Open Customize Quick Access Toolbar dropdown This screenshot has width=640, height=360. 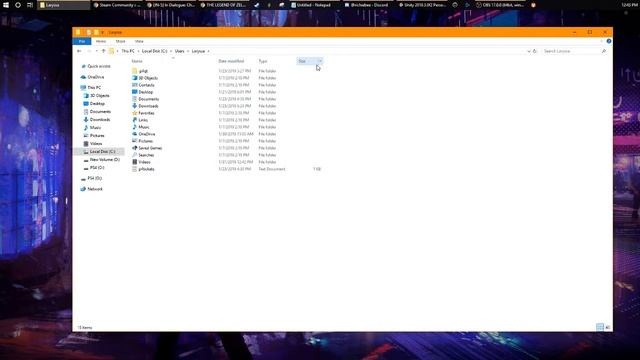tap(102, 32)
